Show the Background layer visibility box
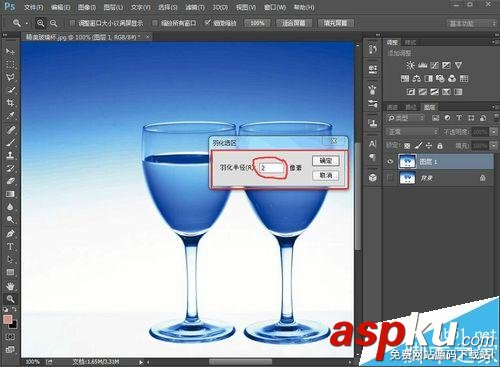 [390, 178]
